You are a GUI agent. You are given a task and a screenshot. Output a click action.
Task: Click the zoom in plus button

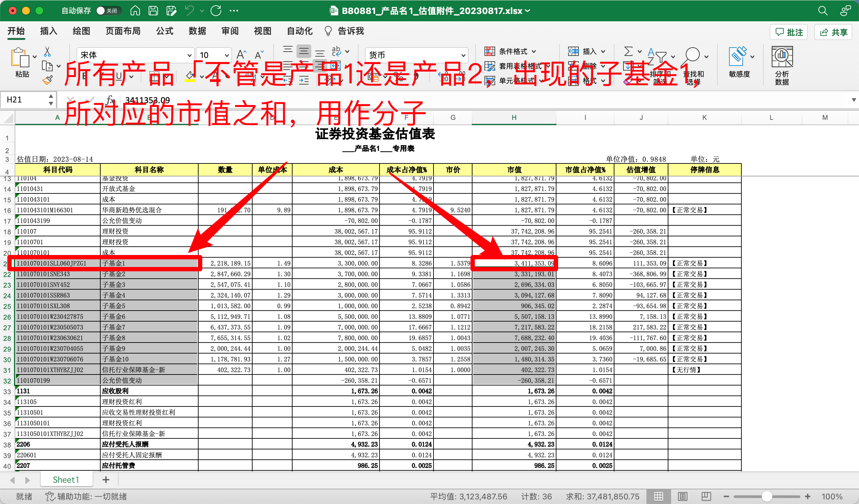point(808,496)
